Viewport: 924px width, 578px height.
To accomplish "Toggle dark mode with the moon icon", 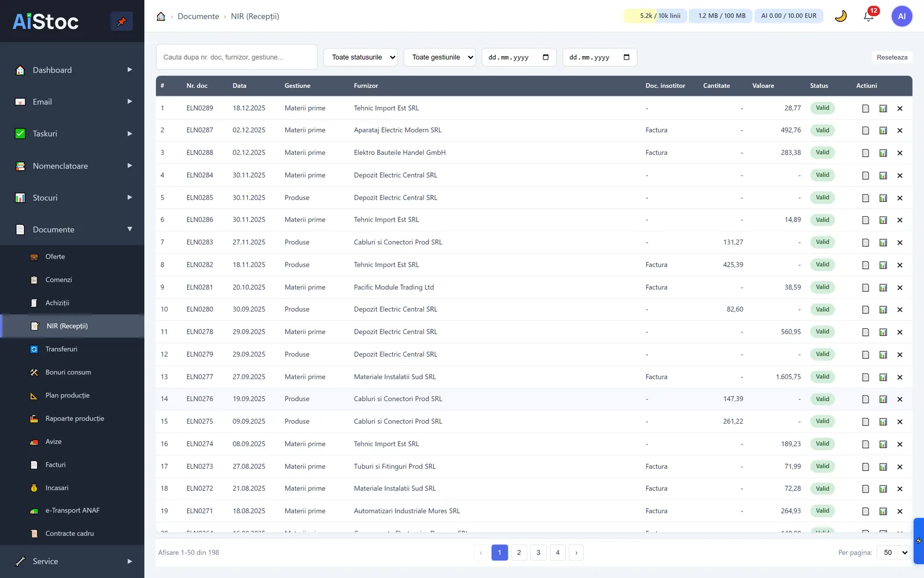I will (841, 16).
